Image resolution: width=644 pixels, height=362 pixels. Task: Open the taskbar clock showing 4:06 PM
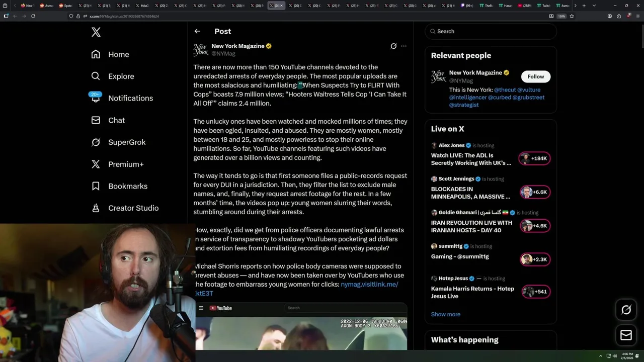click(627, 356)
